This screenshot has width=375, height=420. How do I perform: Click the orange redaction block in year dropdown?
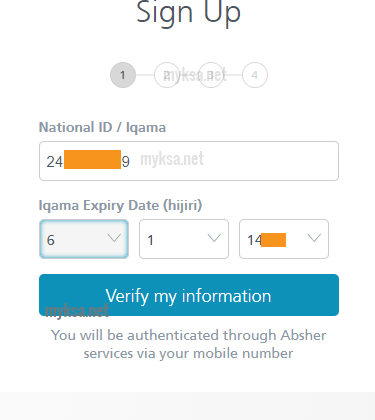click(x=273, y=240)
